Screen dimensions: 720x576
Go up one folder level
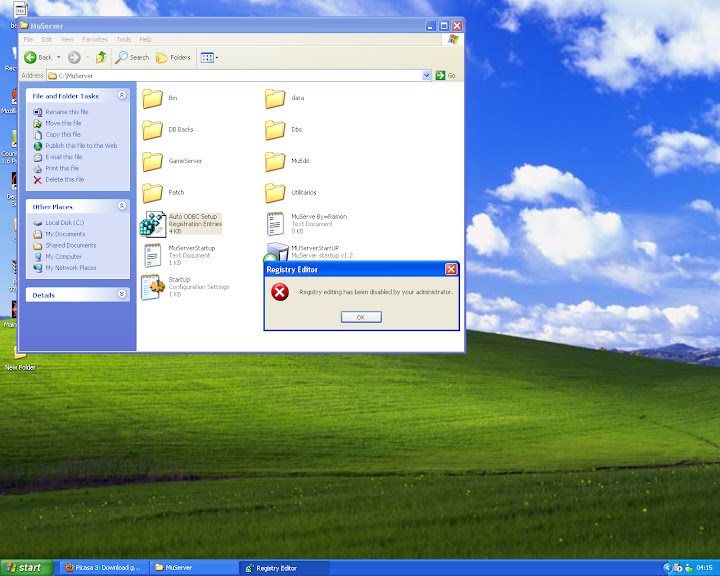101,58
